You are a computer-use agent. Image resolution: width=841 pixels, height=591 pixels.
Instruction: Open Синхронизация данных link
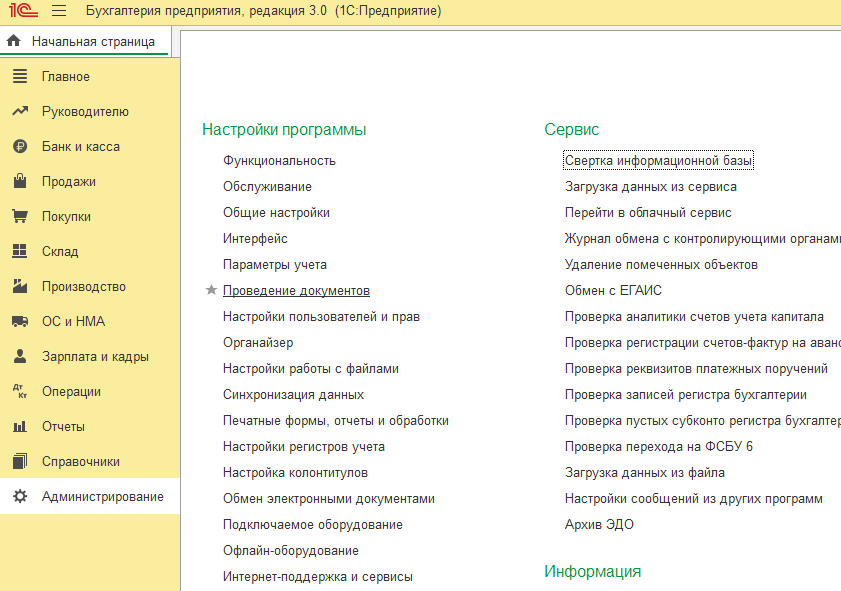pyautogui.click(x=293, y=395)
